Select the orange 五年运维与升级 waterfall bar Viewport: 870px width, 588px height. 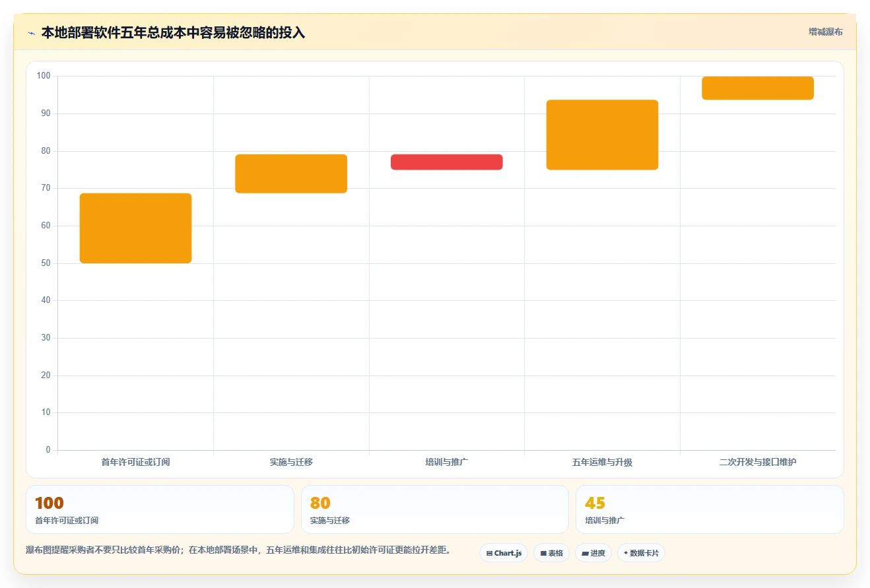click(602, 135)
